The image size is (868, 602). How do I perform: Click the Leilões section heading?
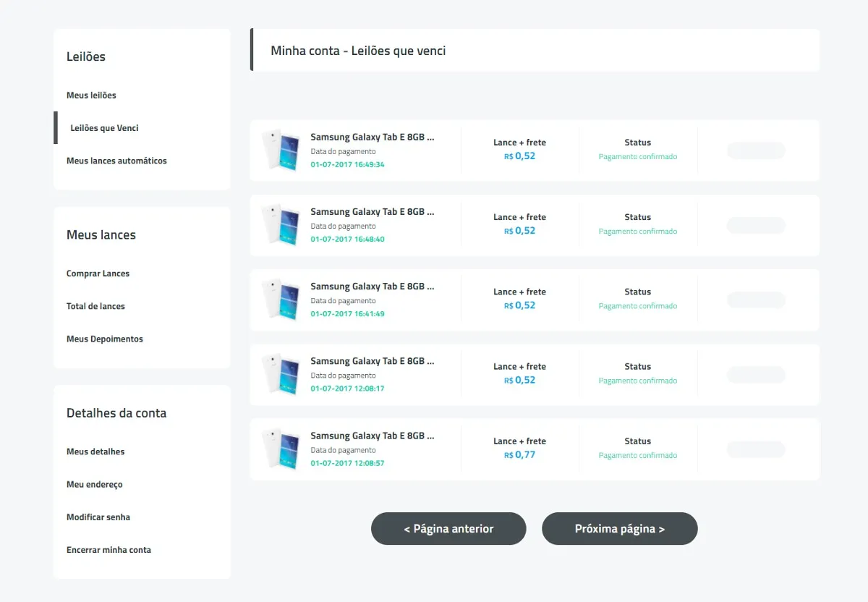86,56
